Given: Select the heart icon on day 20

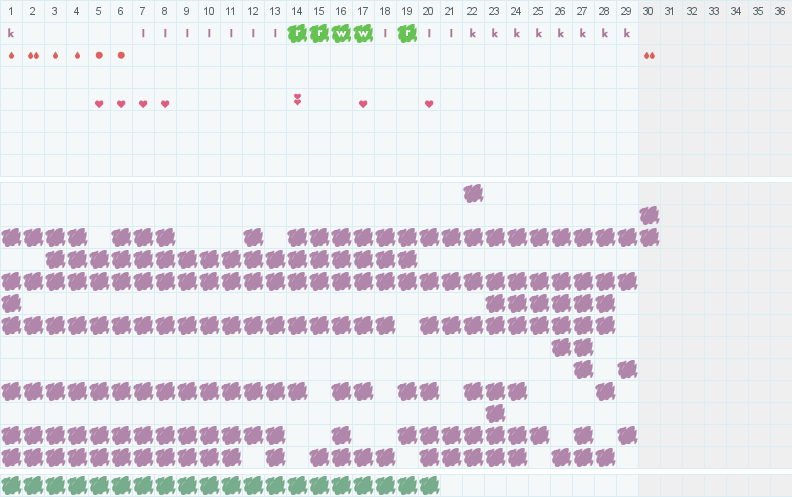Looking at the screenshot, I should (429, 104).
